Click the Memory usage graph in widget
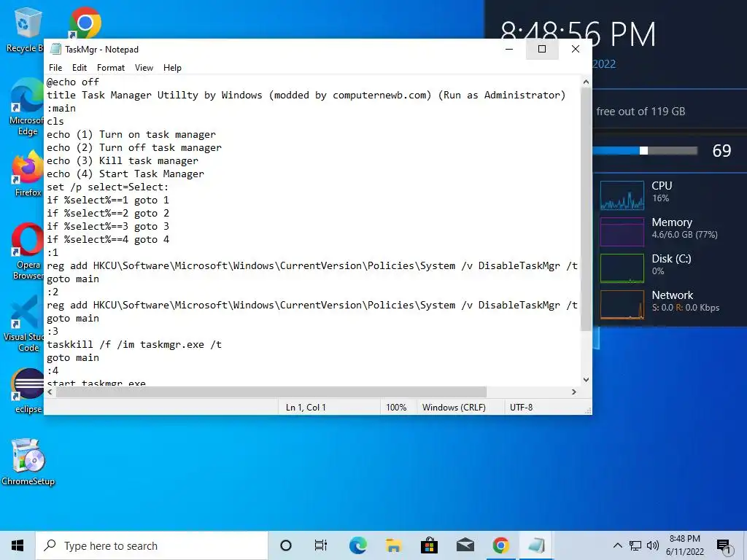This screenshot has width=747, height=560. [x=622, y=232]
